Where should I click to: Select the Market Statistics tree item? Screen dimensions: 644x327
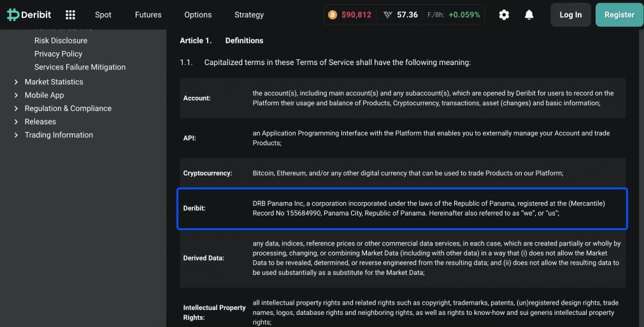54,82
